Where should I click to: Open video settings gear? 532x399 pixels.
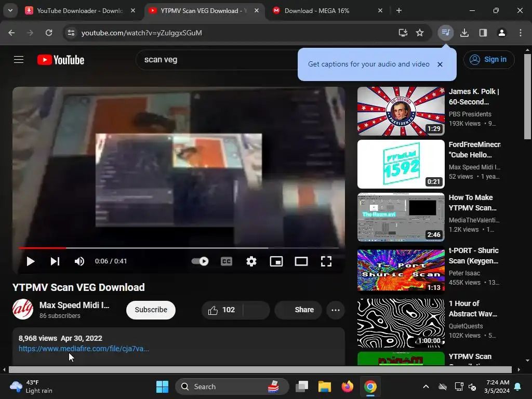point(251,261)
